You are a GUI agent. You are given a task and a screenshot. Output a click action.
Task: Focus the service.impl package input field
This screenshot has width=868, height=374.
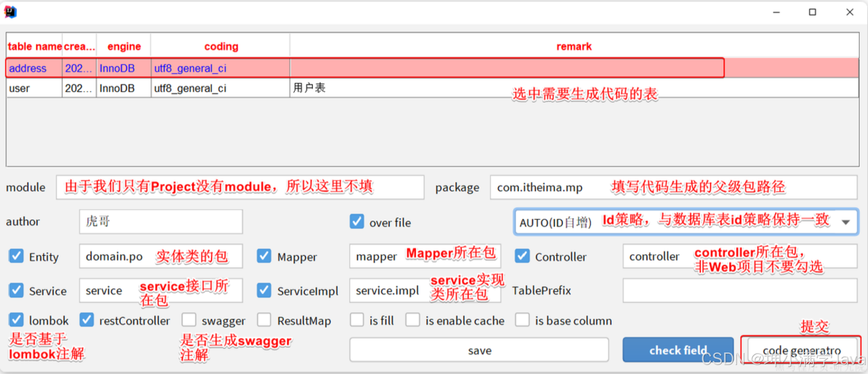(425, 290)
